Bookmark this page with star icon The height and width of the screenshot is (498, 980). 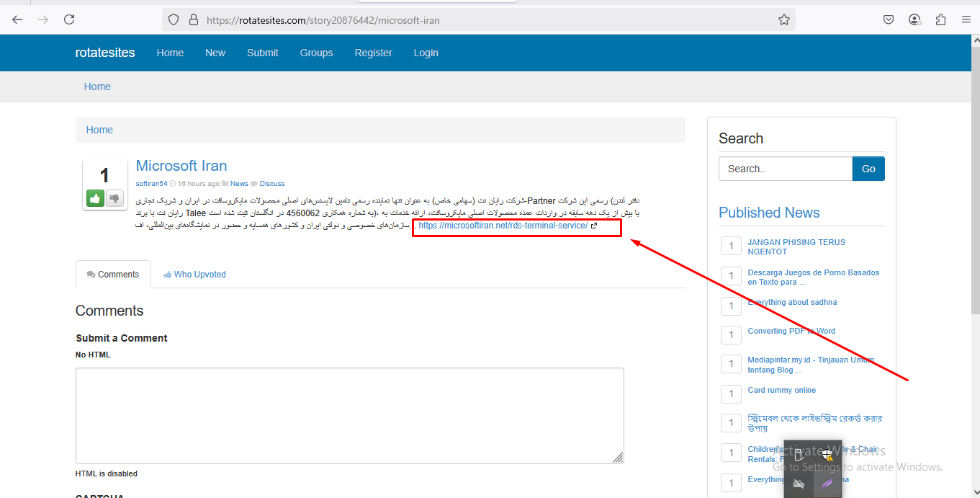tap(784, 20)
